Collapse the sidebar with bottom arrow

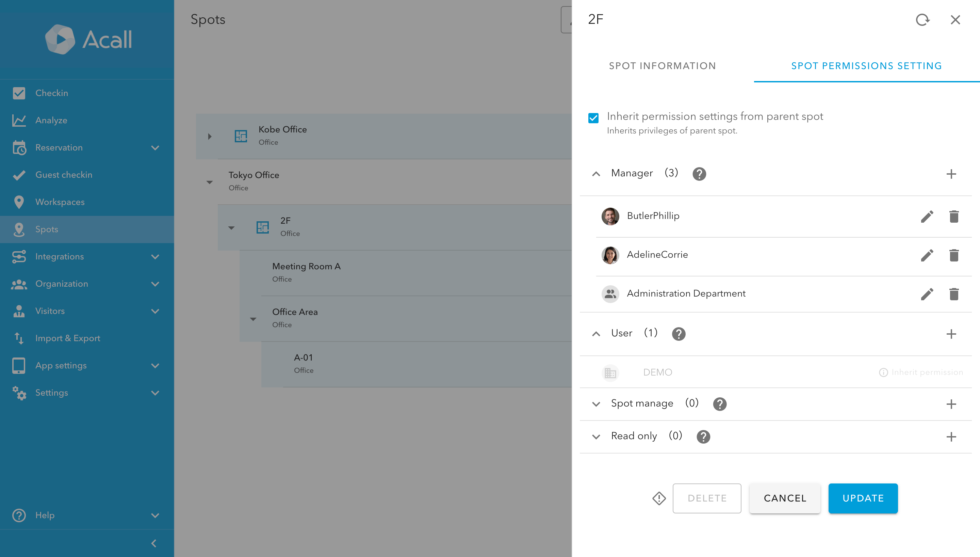154,543
